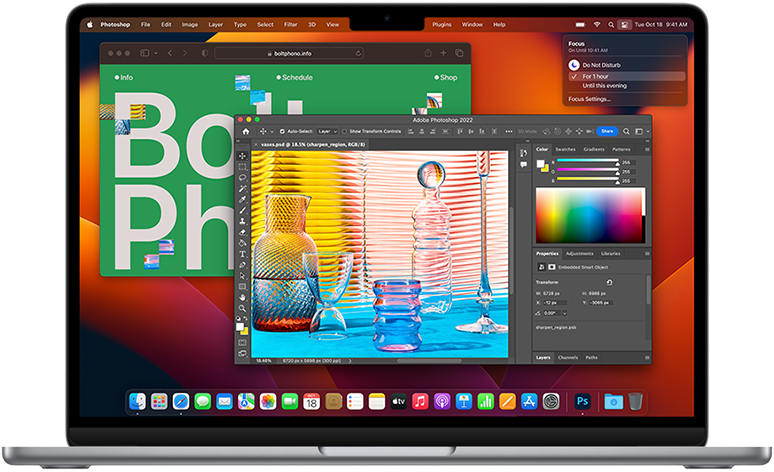Click the Change Screen Mode icon
This screenshot has height=472, width=774.
(242, 354)
